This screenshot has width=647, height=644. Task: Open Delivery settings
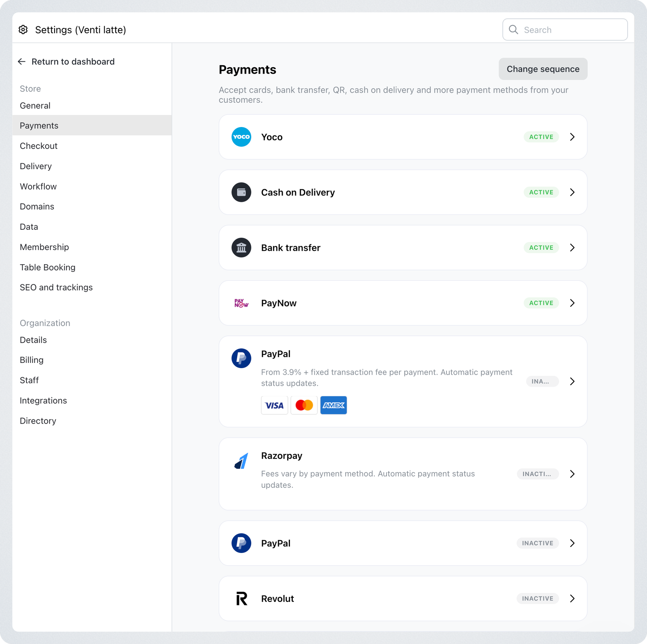tap(92, 166)
